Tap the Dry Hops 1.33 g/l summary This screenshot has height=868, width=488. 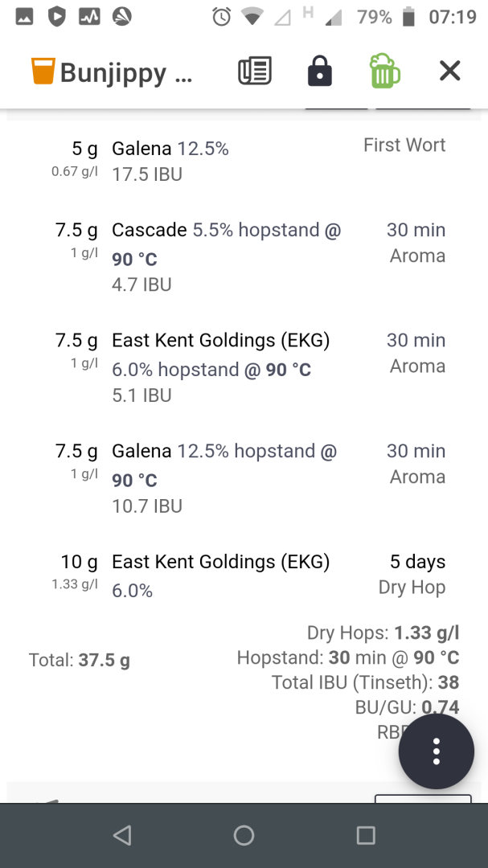(383, 633)
